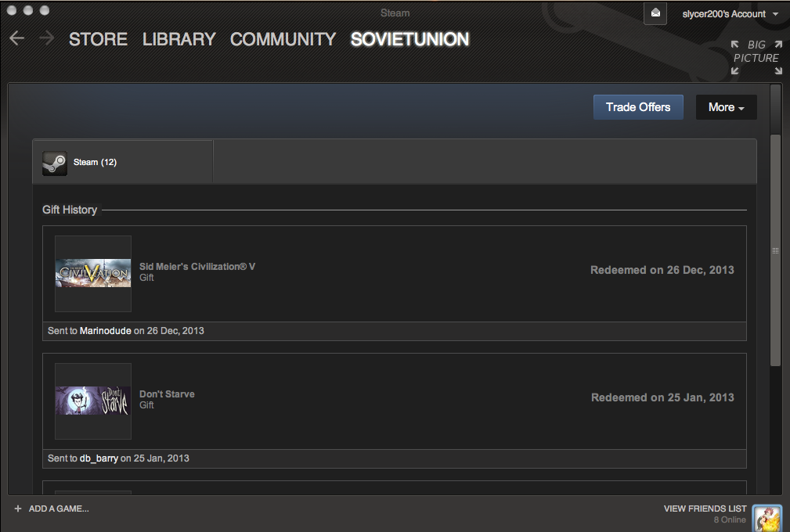Select the Steam (12) inventory tab
The width and height of the screenshot is (790, 532).
pyautogui.click(x=123, y=162)
